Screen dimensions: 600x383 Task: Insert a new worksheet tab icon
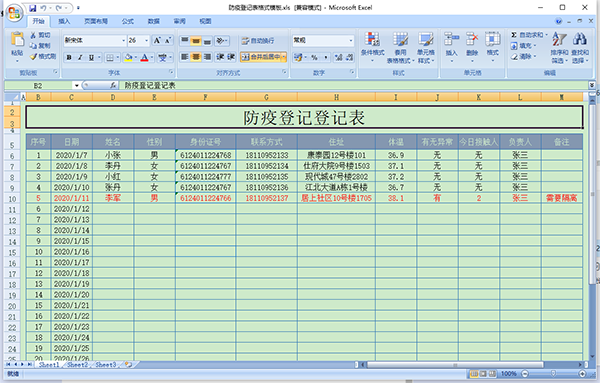click(128, 365)
